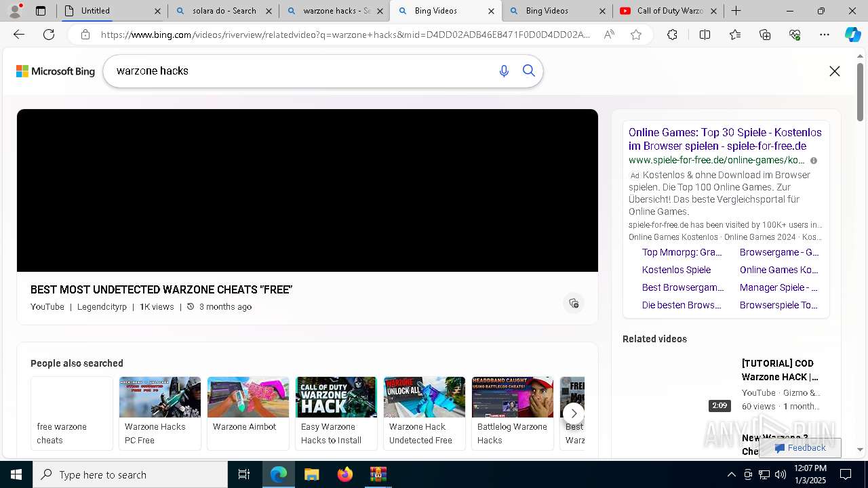The width and height of the screenshot is (868, 488).
Task: Click the YouTube source label
Action: (x=47, y=307)
